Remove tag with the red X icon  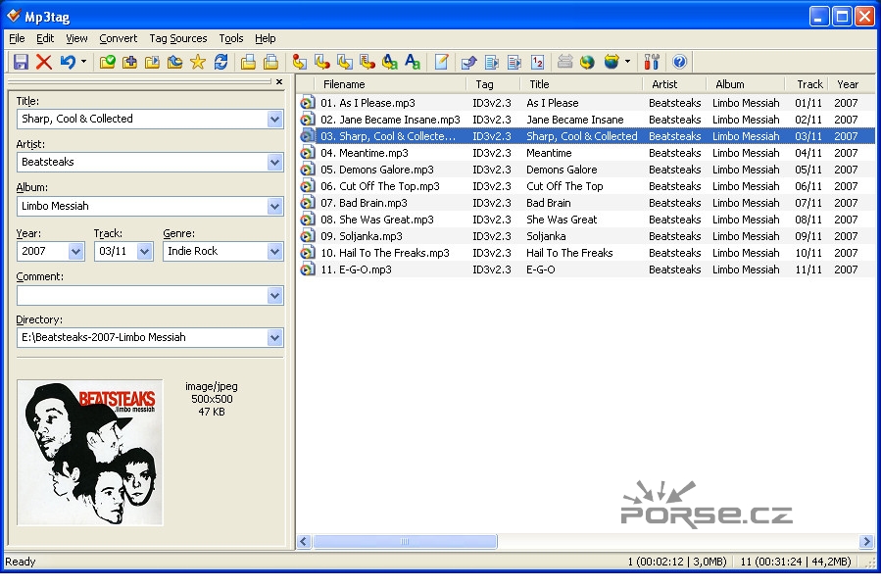(44, 62)
